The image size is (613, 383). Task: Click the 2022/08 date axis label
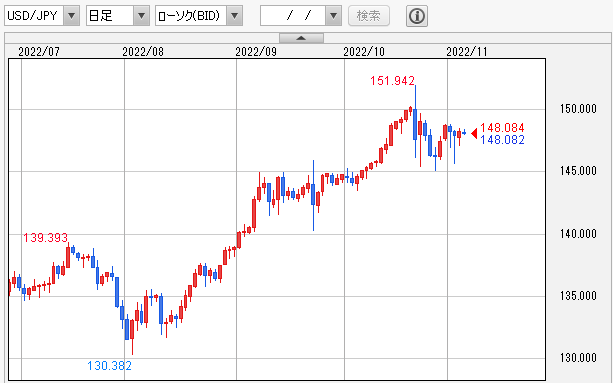click(143, 52)
